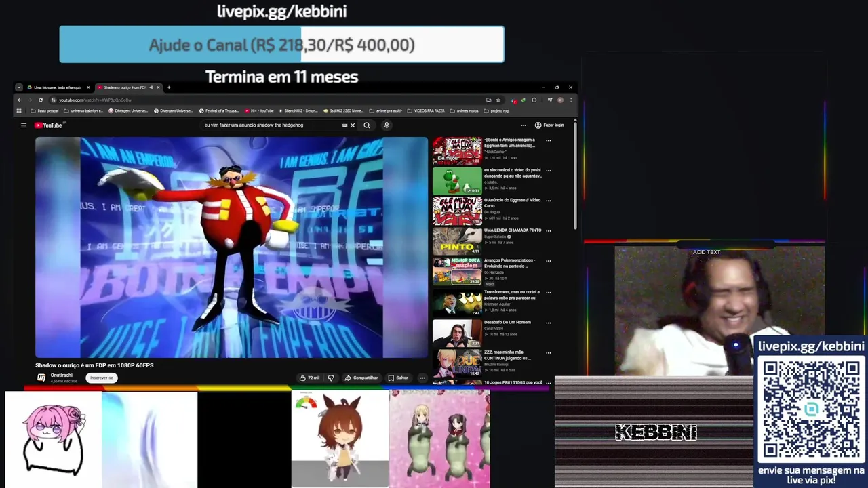The image size is (868, 488).
Task: Open the tab search dropdown arrow
Action: pos(19,87)
